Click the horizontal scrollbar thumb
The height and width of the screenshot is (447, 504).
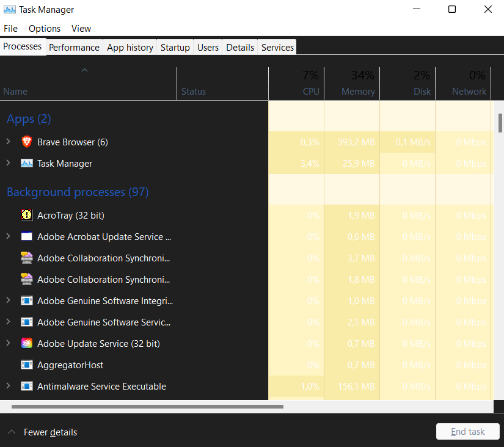[x=148, y=407]
